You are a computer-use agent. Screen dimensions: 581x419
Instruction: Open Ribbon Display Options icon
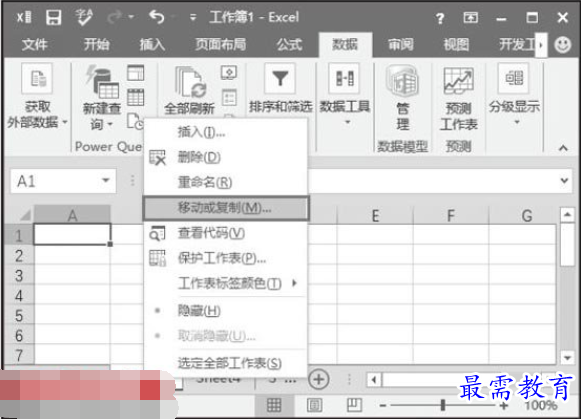tap(471, 17)
